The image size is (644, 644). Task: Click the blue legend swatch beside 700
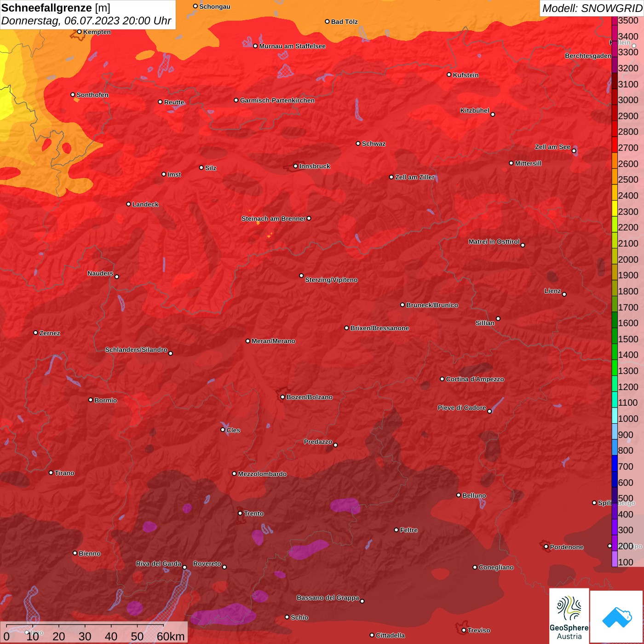[x=615, y=464]
